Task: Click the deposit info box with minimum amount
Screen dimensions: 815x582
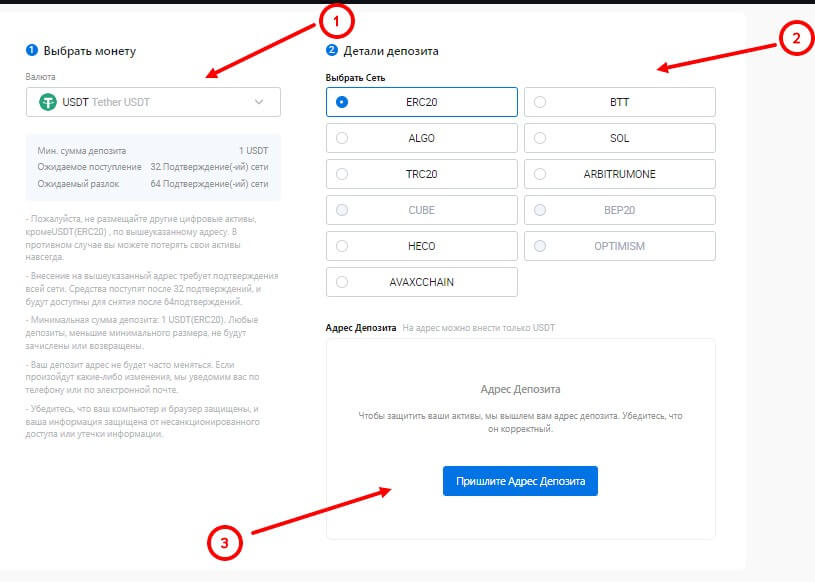Action: click(153, 167)
